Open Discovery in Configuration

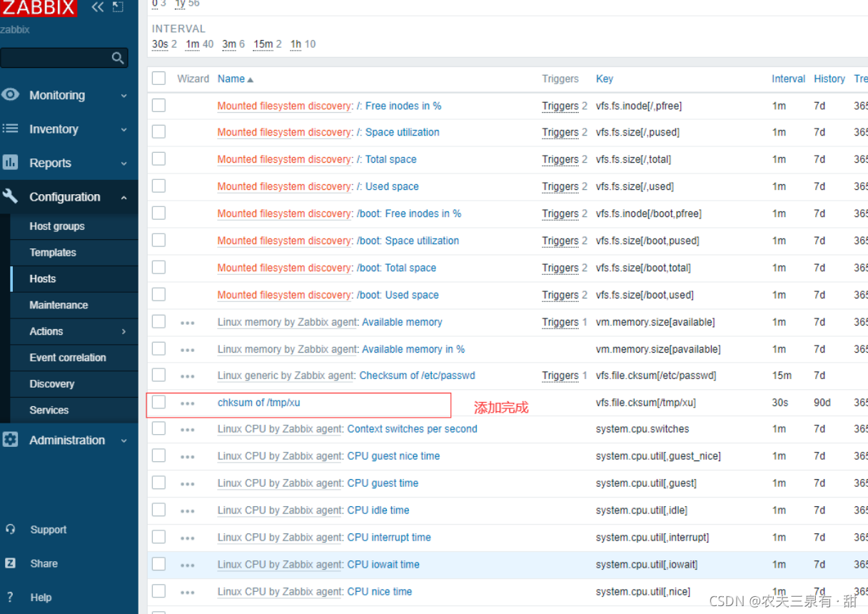(x=51, y=383)
